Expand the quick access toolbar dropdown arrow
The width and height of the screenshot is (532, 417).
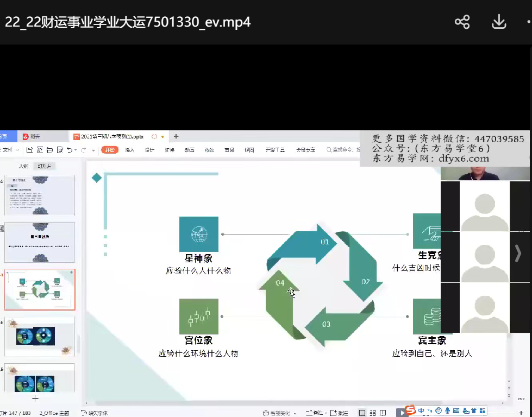93,150
